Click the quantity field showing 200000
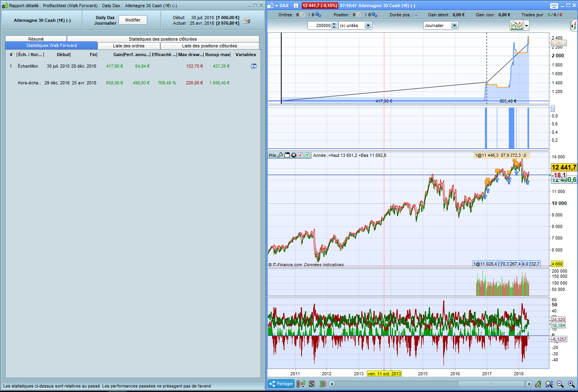The image size is (578, 392). 320,25
